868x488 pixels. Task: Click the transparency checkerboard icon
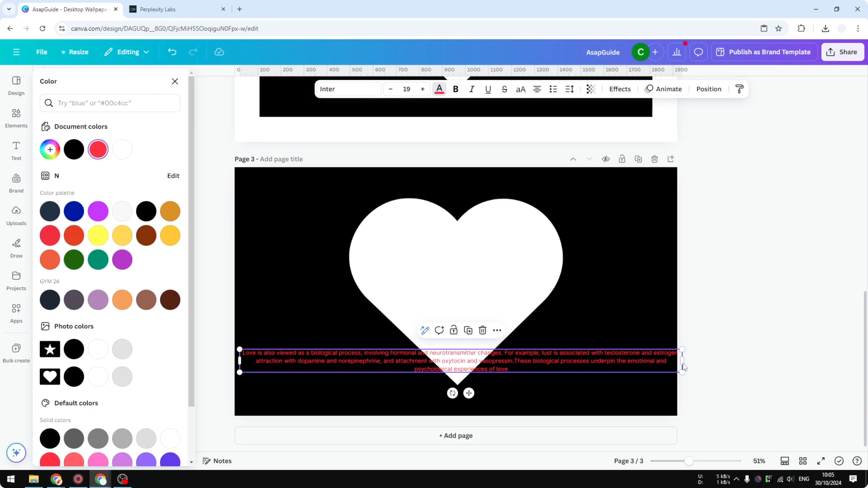click(x=591, y=89)
